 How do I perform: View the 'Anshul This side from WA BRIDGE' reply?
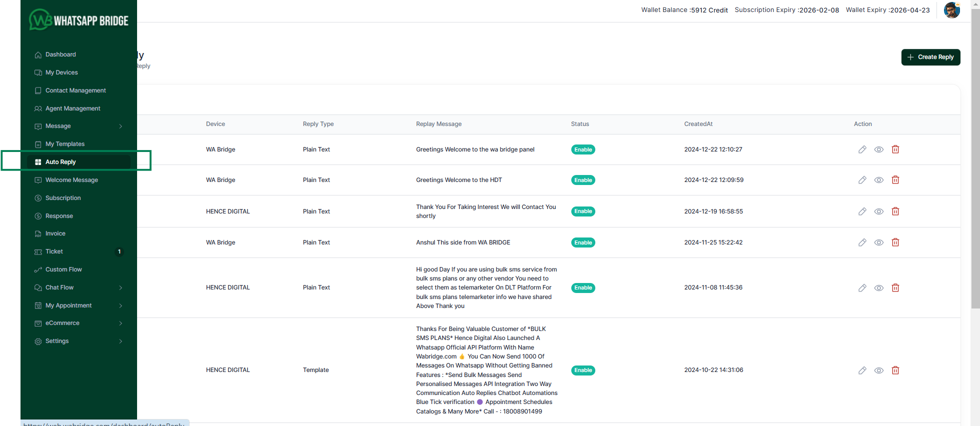tap(879, 242)
